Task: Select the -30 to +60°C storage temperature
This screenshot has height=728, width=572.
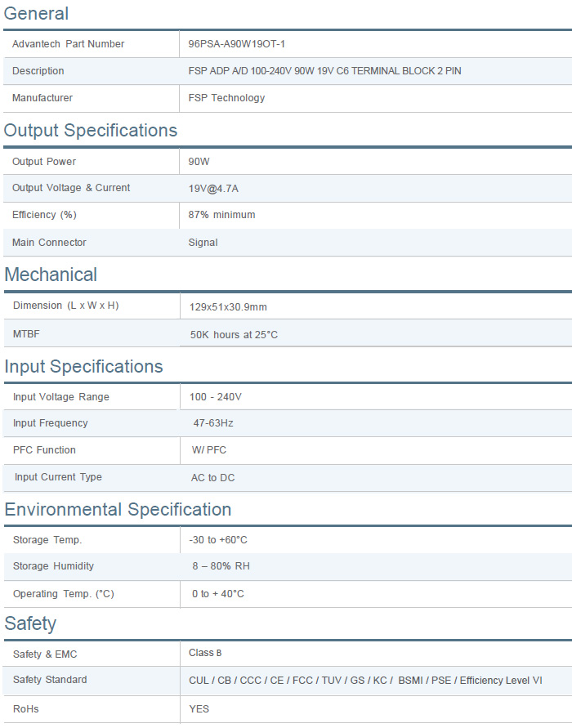Action: click(x=217, y=540)
